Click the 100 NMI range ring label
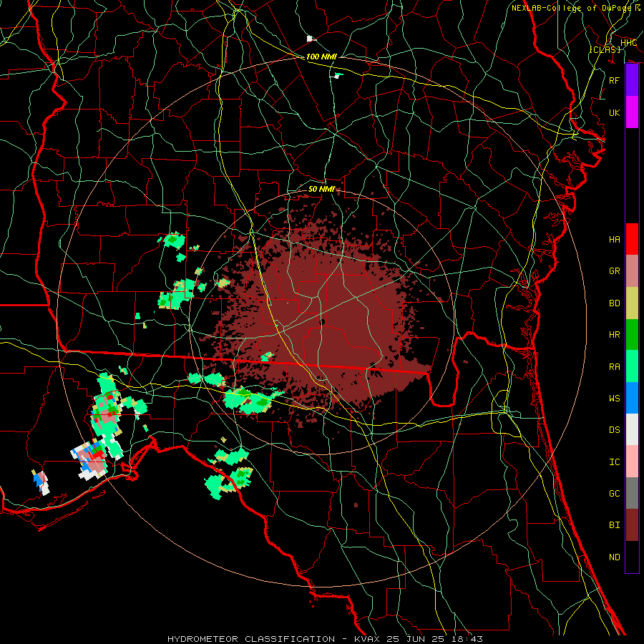This screenshot has width=644, height=644. point(321,57)
